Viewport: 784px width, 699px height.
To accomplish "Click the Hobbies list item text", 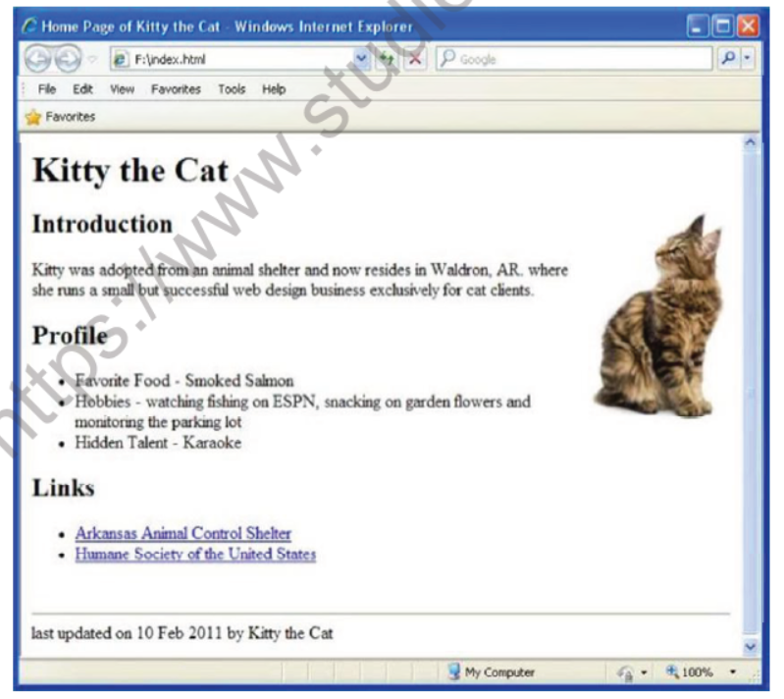I will click(302, 411).
